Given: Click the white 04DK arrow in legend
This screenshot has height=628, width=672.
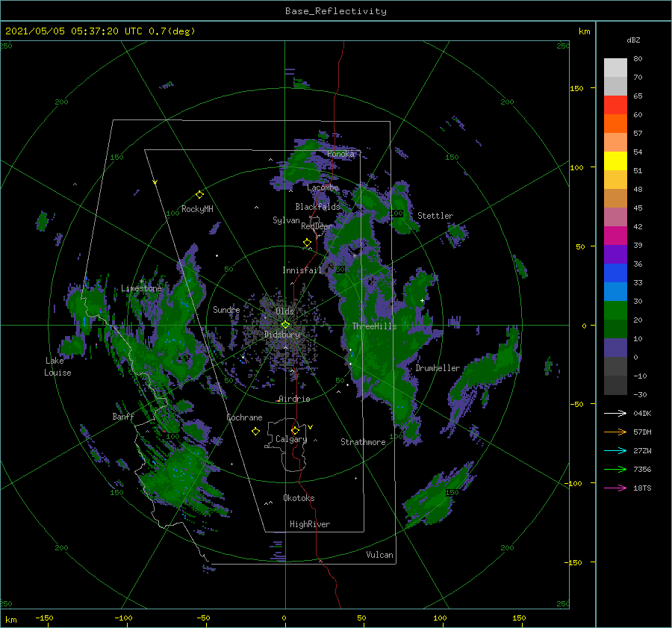Looking at the screenshot, I should pyautogui.click(x=615, y=413).
